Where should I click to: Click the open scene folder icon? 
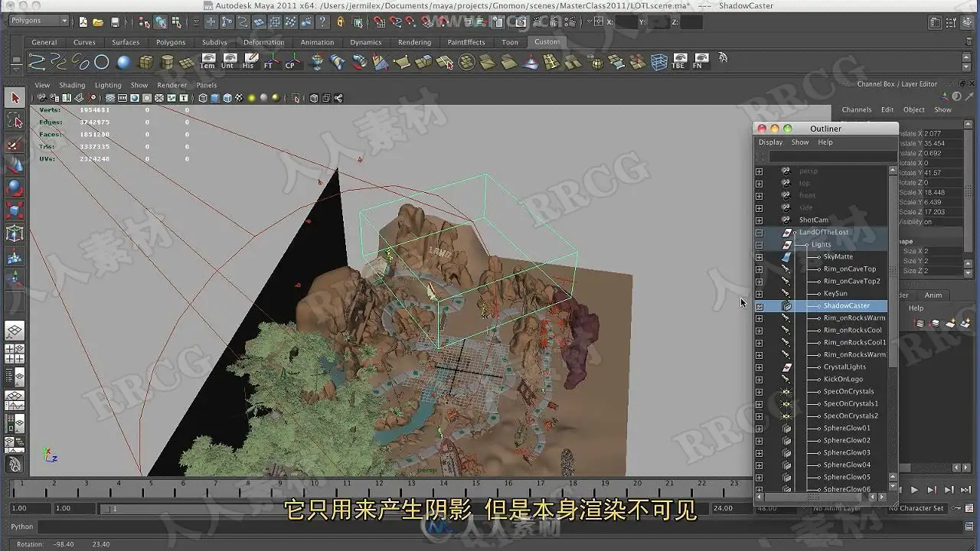tap(99, 22)
